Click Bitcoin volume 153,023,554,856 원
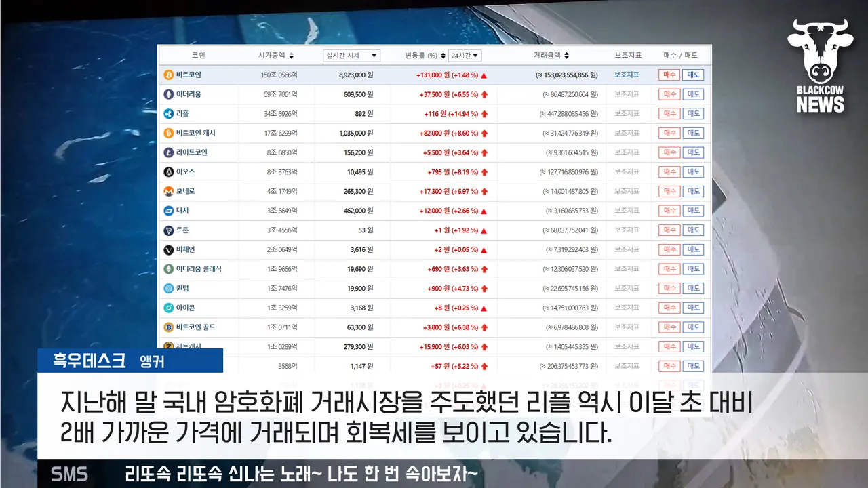This screenshot has height=488, width=868. [x=566, y=75]
